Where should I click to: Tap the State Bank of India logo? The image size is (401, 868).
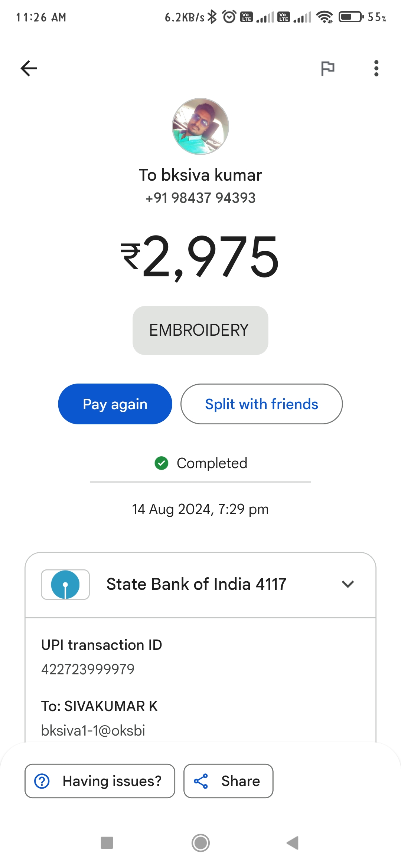pyautogui.click(x=65, y=585)
